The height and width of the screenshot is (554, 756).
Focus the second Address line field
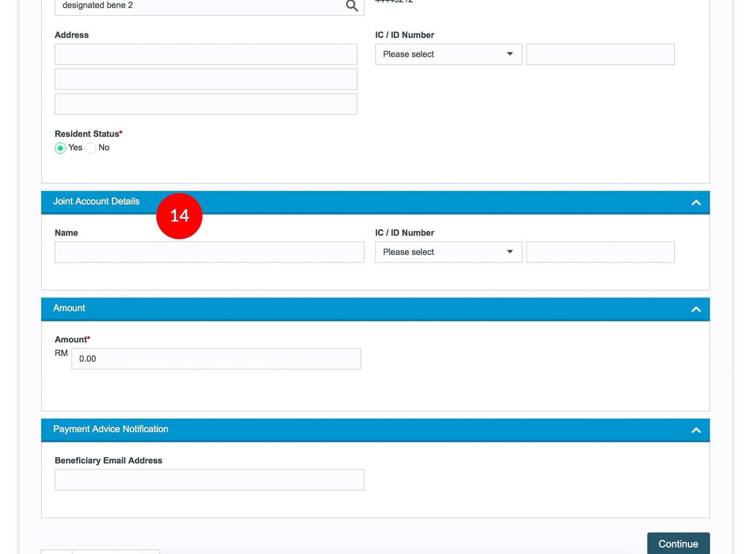coord(206,79)
